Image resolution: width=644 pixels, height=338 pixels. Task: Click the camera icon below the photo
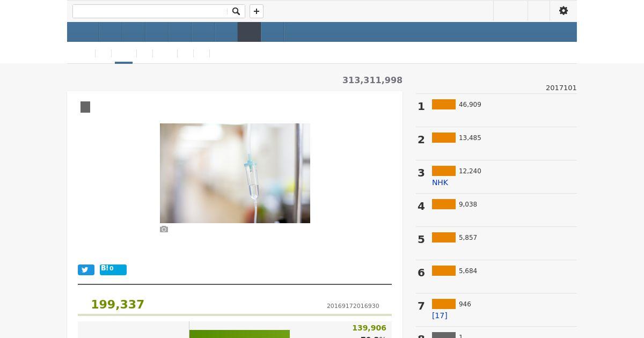(164, 229)
